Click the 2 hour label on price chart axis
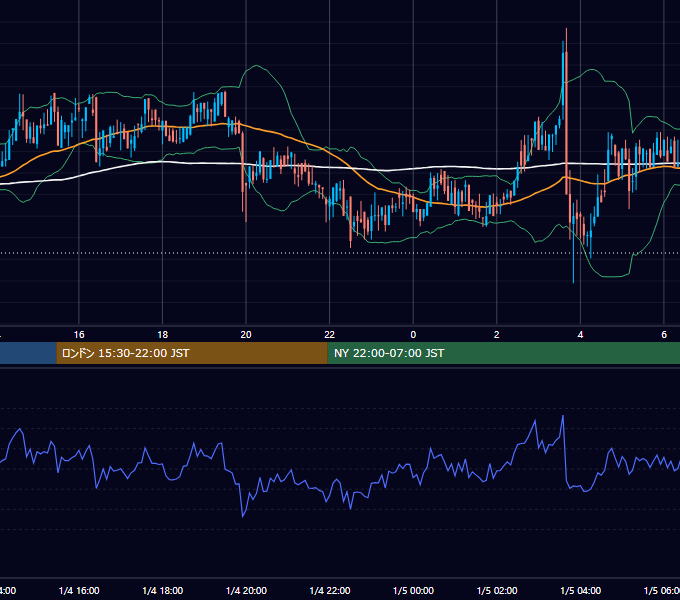Screen dimensions: 680x600 497,335
